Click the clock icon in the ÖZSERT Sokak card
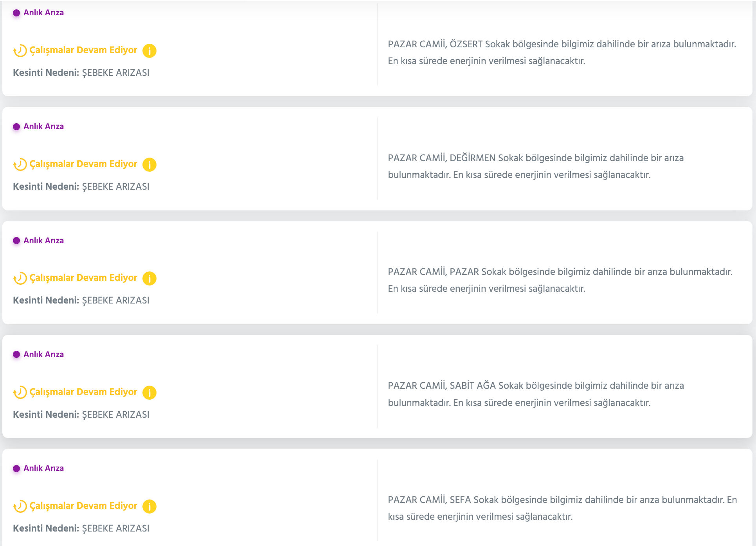The width and height of the screenshot is (756, 546). [20, 51]
